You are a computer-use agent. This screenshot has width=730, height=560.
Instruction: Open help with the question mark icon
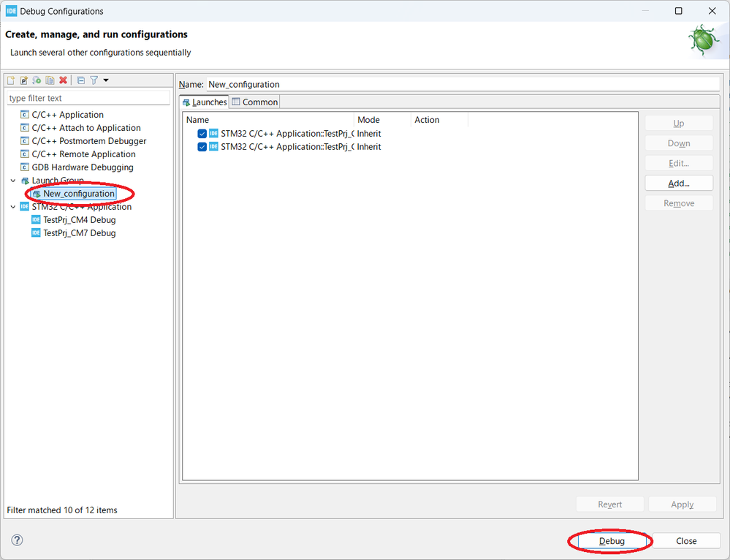(17, 540)
